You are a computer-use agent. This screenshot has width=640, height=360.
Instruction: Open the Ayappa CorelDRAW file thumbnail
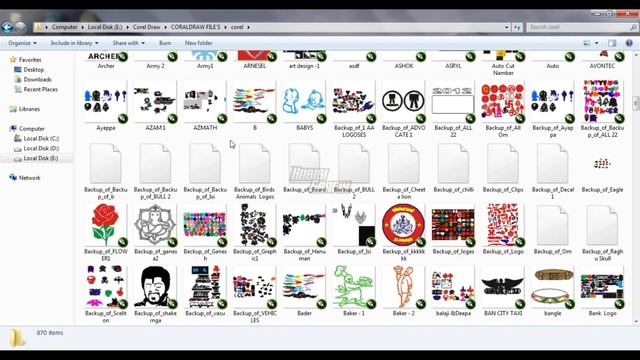pos(106,102)
